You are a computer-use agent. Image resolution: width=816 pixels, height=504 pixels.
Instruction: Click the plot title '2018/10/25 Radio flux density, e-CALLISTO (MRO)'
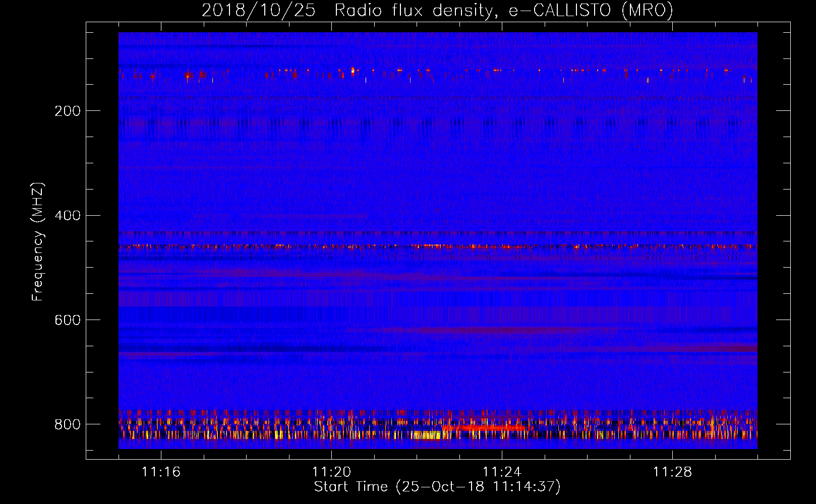pos(437,10)
